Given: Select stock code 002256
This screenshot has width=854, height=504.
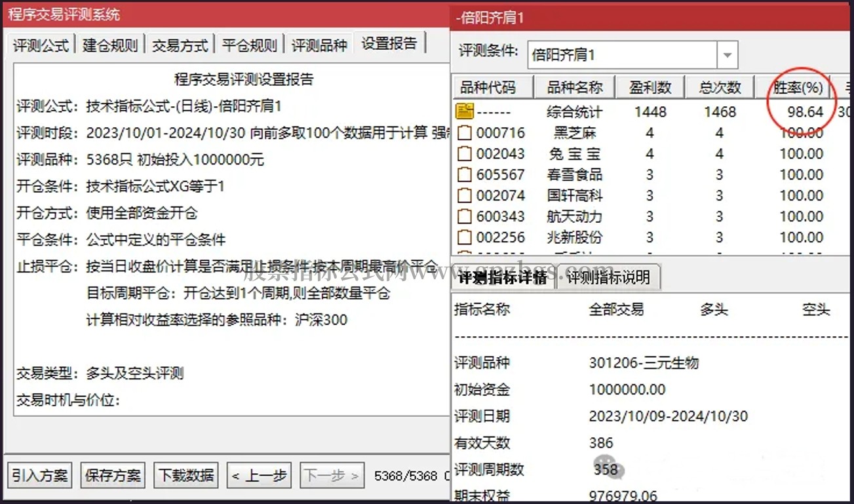Looking at the screenshot, I should pos(501,237).
